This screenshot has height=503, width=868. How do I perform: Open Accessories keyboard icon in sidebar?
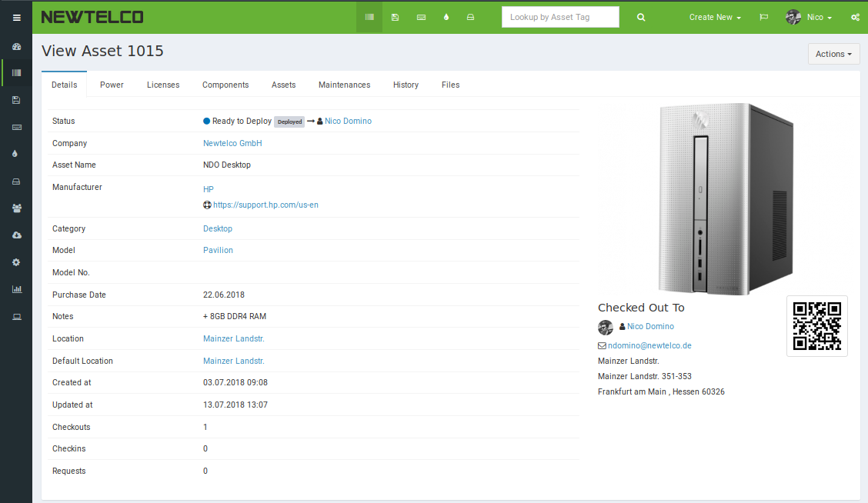(17, 127)
